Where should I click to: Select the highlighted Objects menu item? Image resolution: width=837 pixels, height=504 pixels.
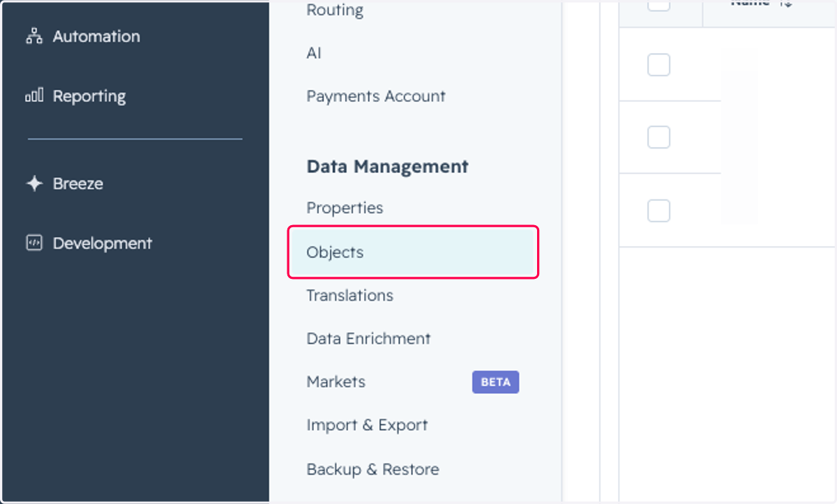(x=413, y=252)
